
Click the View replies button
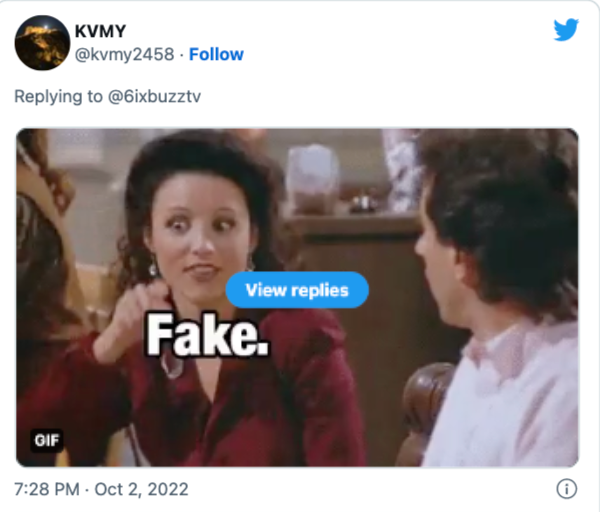(297, 290)
